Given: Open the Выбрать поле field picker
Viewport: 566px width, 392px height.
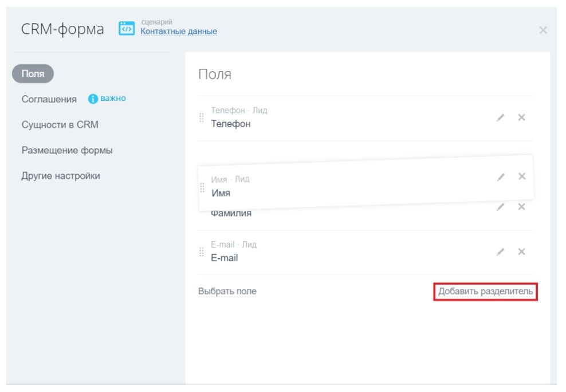Looking at the screenshot, I should click(x=227, y=291).
